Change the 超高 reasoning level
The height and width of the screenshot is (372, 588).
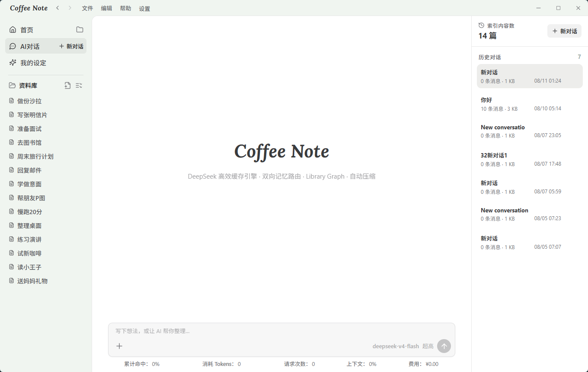428,346
